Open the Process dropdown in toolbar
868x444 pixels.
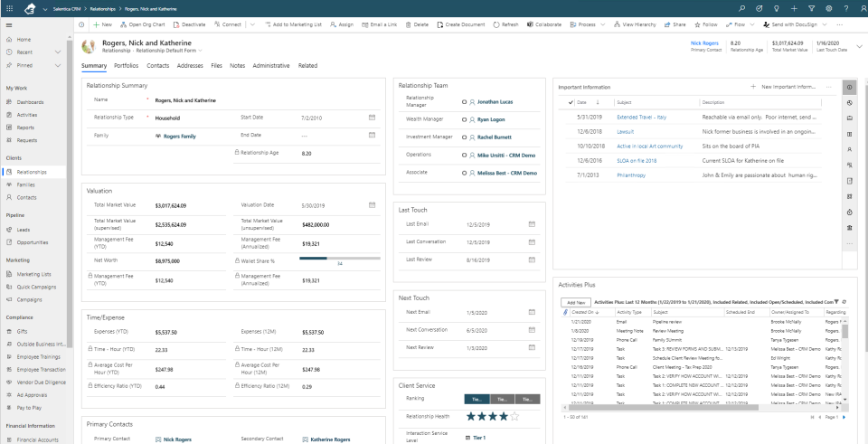coord(602,24)
